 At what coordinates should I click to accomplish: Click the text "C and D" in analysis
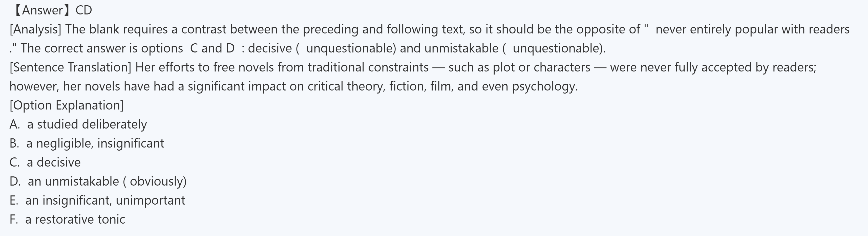(x=212, y=48)
